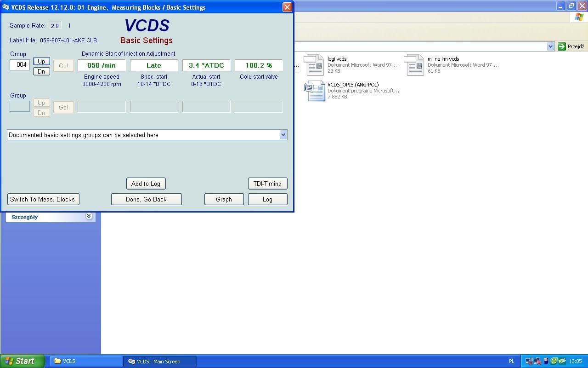Open the documented basic settings groups dropdown

(283, 135)
